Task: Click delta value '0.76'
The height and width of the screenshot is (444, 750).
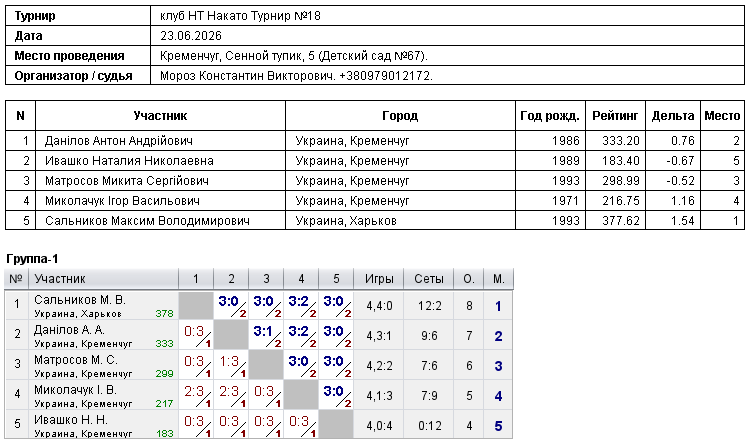Action: (x=683, y=141)
